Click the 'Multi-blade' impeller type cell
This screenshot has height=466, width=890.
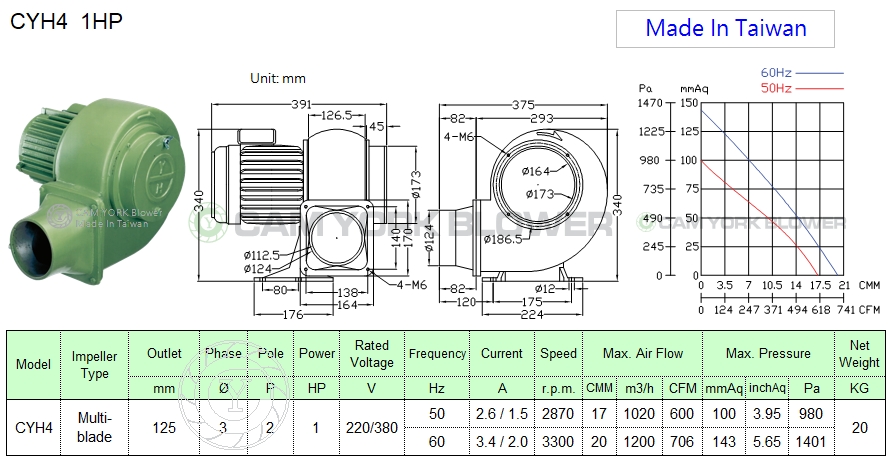click(x=94, y=428)
